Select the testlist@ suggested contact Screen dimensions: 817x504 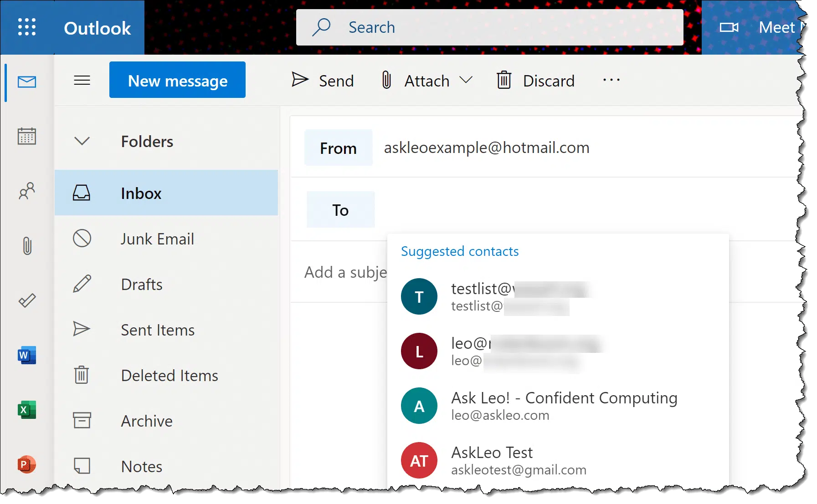pos(558,297)
